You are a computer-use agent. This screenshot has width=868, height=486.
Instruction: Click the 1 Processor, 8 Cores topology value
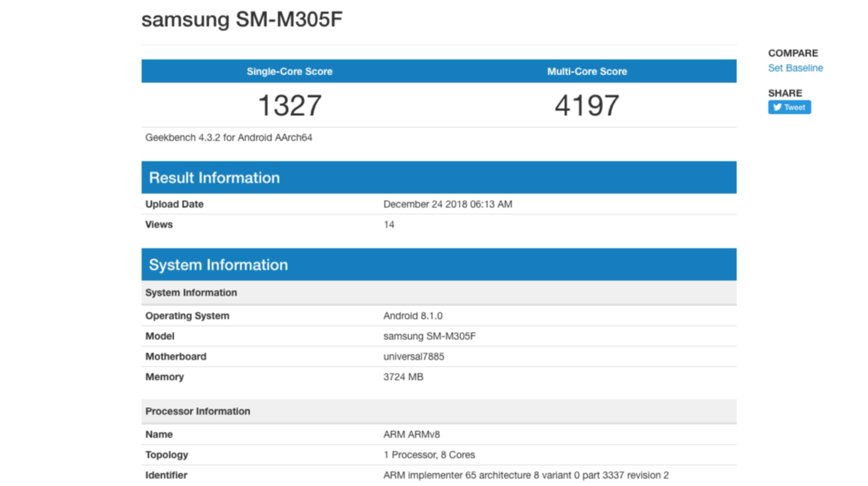429,455
